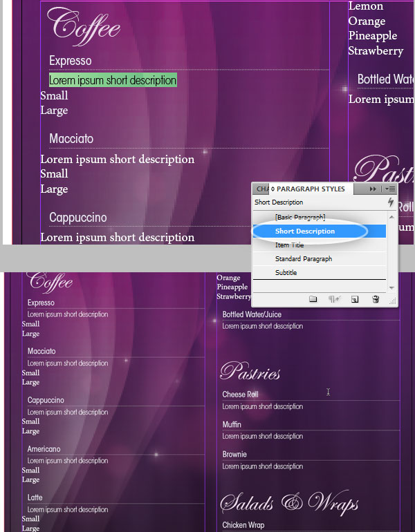415x532 pixels.
Task: Collapse panel with double-arrow icon
Action: point(373,189)
